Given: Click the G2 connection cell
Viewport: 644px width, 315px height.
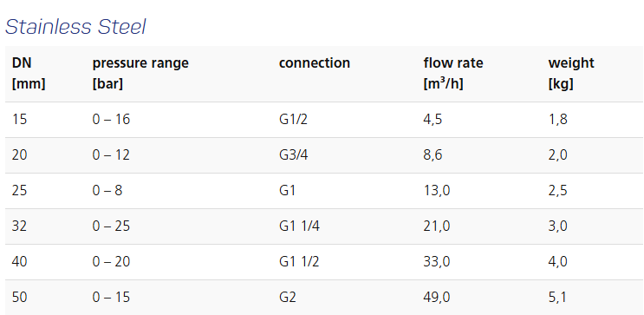Looking at the screenshot, I should tap(288, 297).
